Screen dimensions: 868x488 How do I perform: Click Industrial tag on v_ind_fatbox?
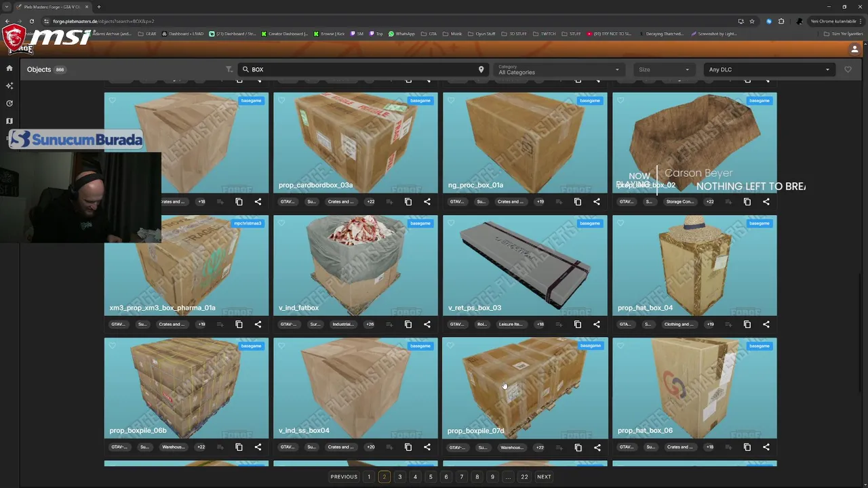click(342, 324)
